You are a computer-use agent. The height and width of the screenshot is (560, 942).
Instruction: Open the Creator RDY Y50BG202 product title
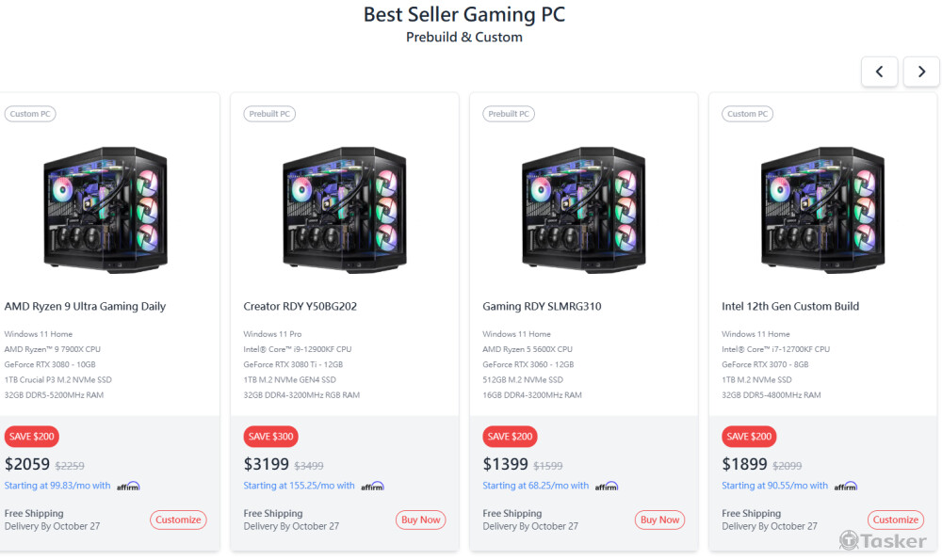tap(300, 307)
